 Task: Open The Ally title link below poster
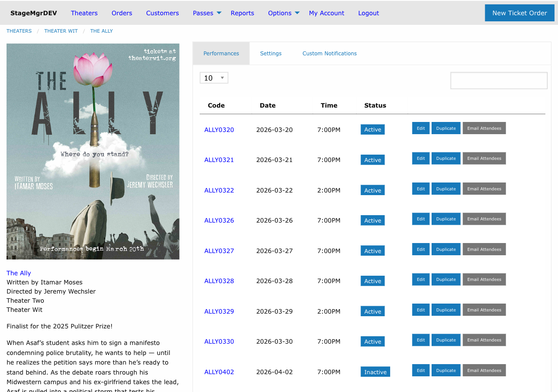(x=19, y=273)
